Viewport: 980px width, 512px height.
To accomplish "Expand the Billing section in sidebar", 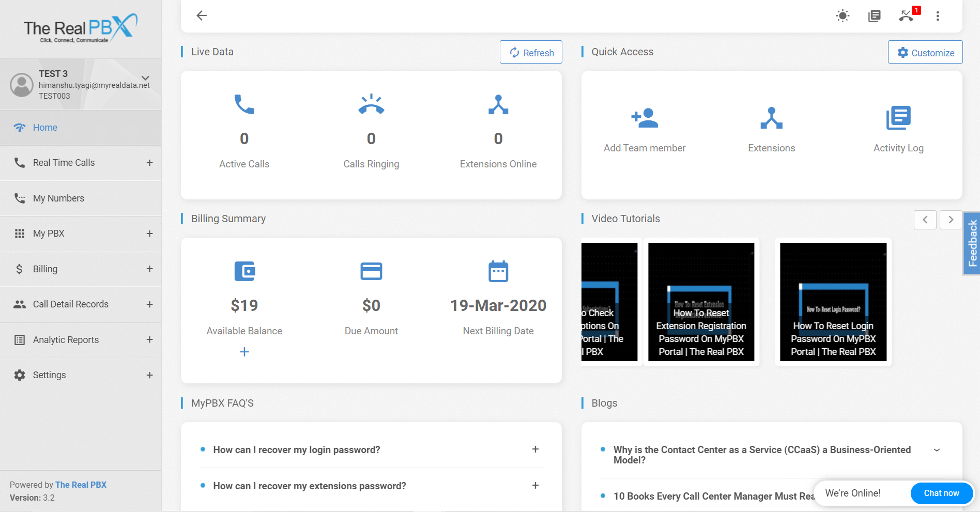I will point(149,269).
